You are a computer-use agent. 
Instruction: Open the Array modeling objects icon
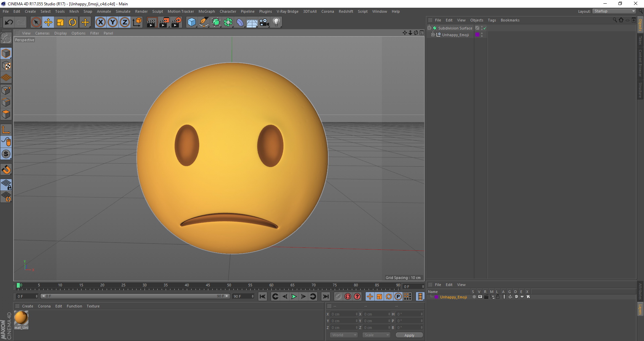click(x=228, y=22)
